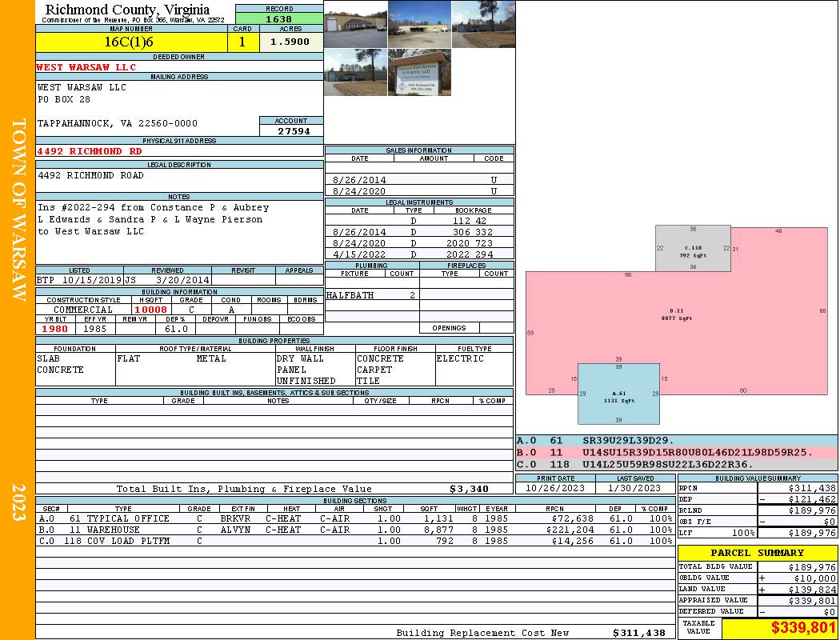Open the photo of the business sign
Viewport: 840px width, 640px height.
[x=419, y=72]
